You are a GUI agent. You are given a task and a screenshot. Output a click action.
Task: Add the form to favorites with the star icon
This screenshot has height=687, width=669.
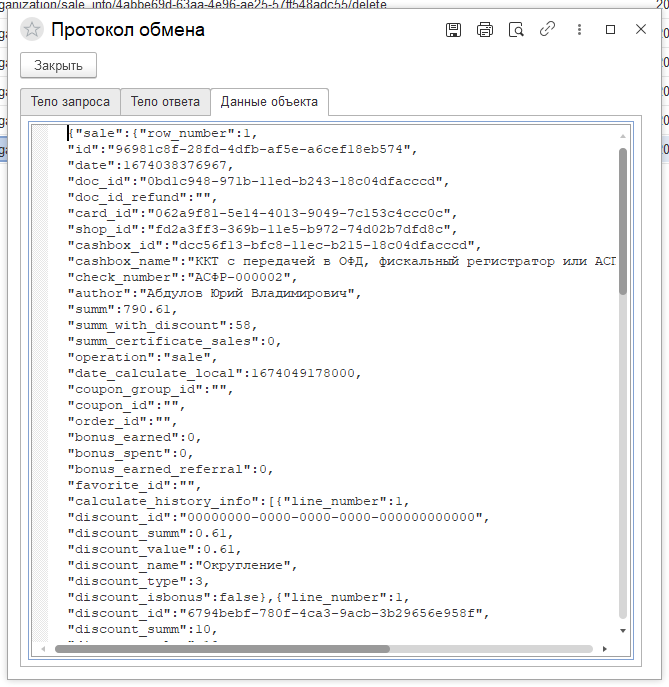[x=32, y=30]
